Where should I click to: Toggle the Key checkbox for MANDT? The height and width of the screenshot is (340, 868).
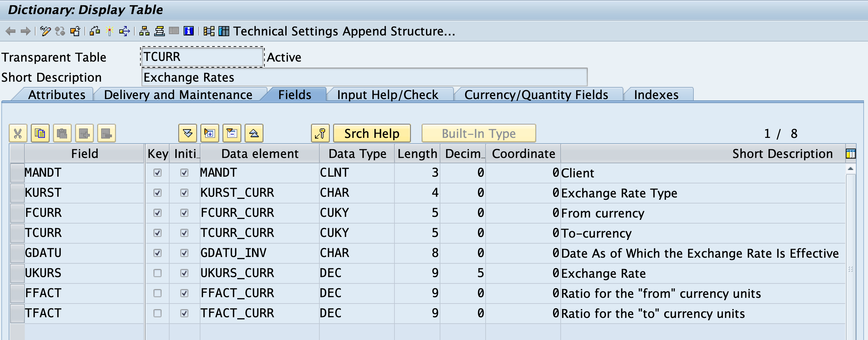click(x=158, y=173)
